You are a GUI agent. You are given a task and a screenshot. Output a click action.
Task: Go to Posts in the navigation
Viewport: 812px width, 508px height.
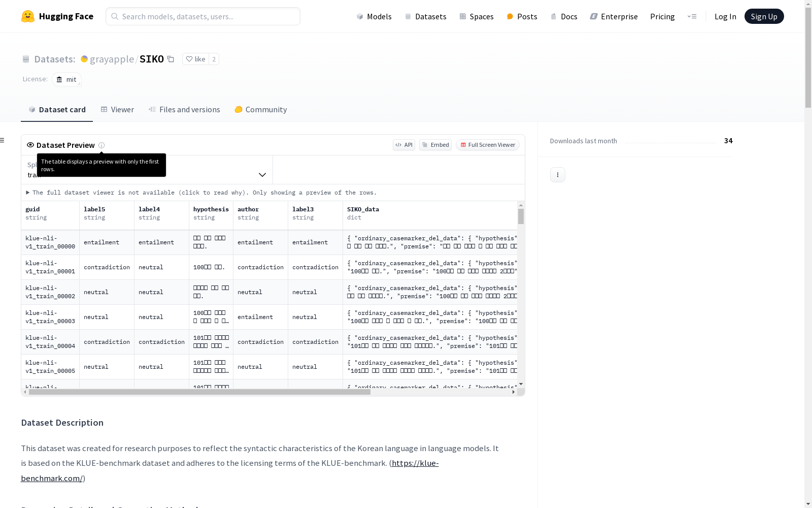point(522,16)
